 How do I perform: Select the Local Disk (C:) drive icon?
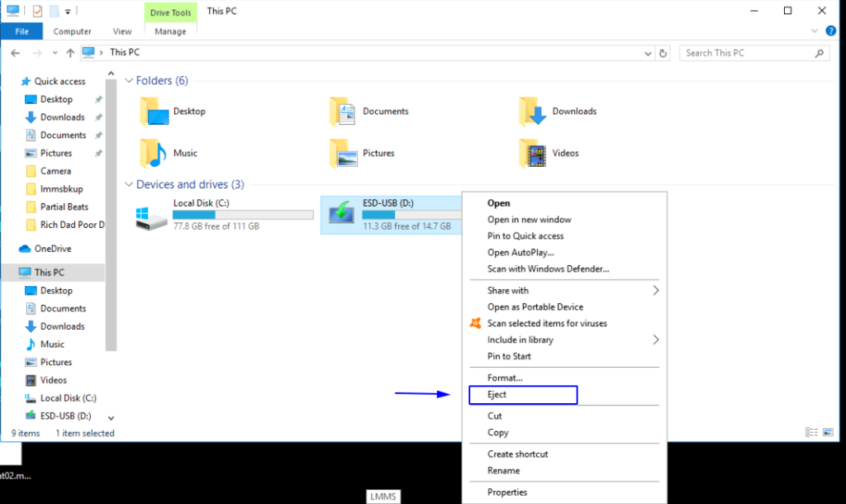pyautogui.click(x=151, y=217)
